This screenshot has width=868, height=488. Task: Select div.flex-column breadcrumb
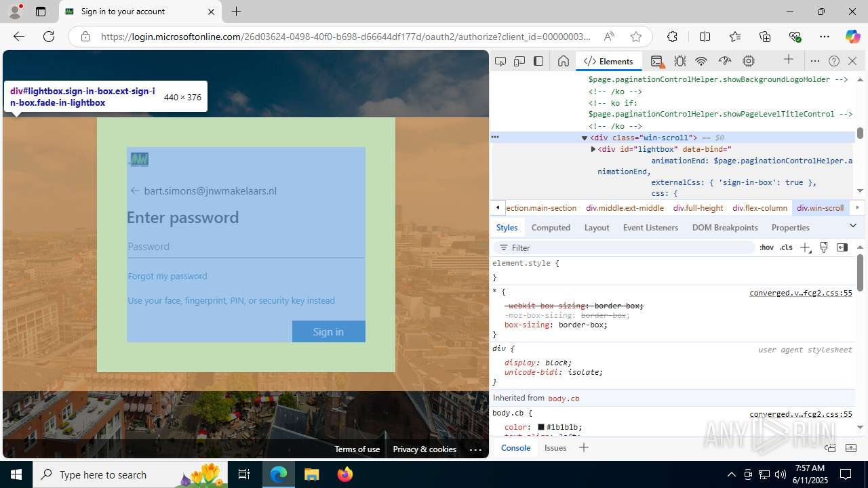pos(759,208)
